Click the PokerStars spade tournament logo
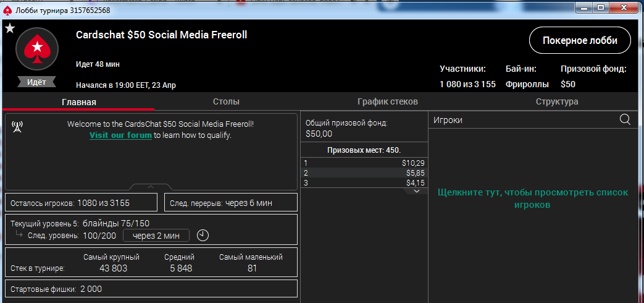Viewport: 644px width, 303px height. coord(37,48)
